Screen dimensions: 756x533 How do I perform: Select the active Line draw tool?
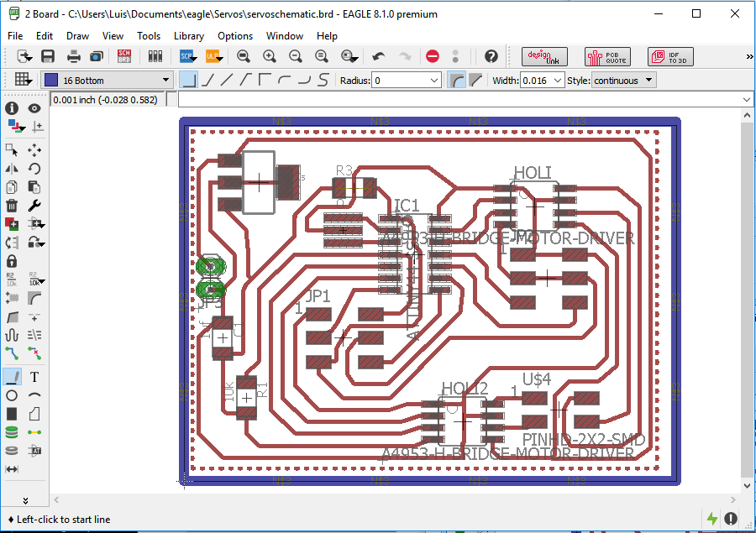pos(12,377)
